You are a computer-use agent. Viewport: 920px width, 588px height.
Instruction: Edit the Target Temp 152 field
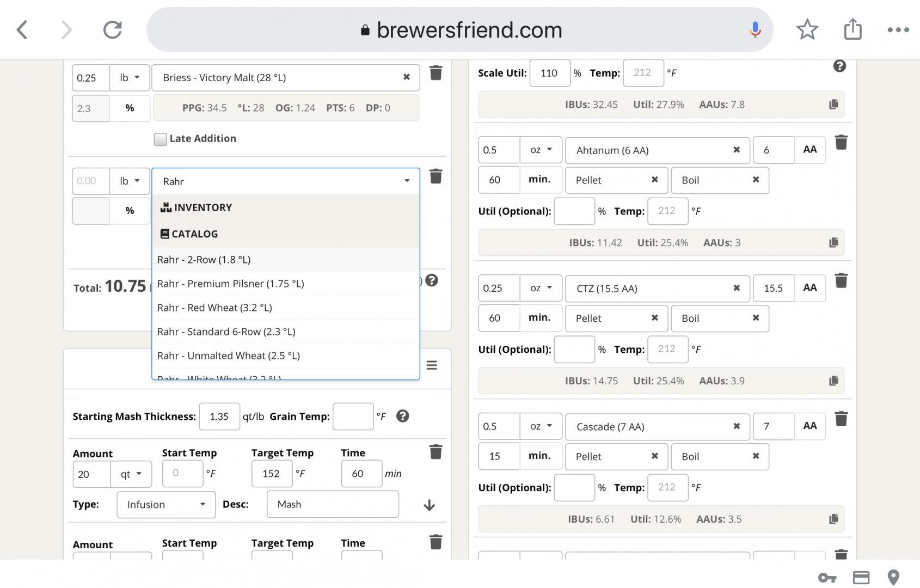[x=272, y=474]
